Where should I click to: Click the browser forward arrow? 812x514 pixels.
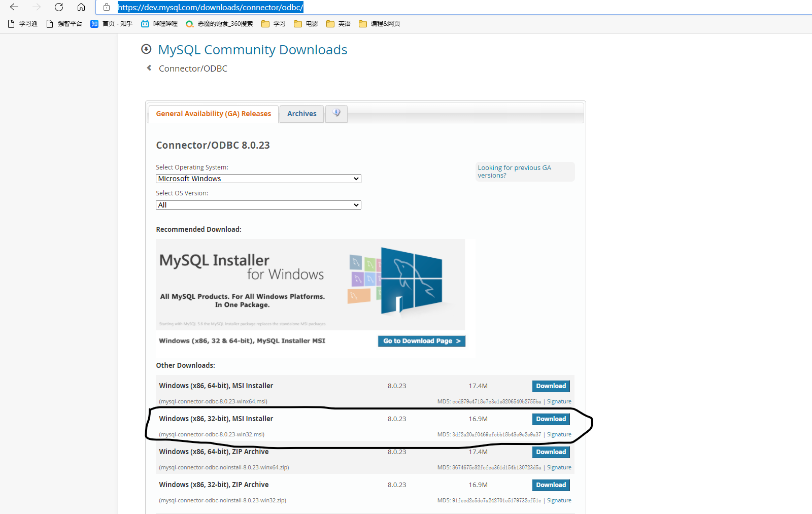click(x=37, y=7)
